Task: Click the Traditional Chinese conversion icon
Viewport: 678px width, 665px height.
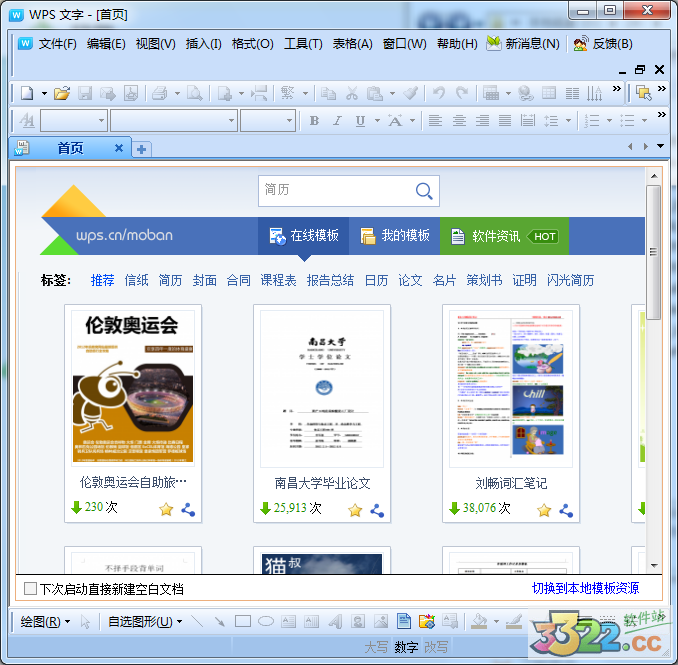Action: click(x=288, y=93)
